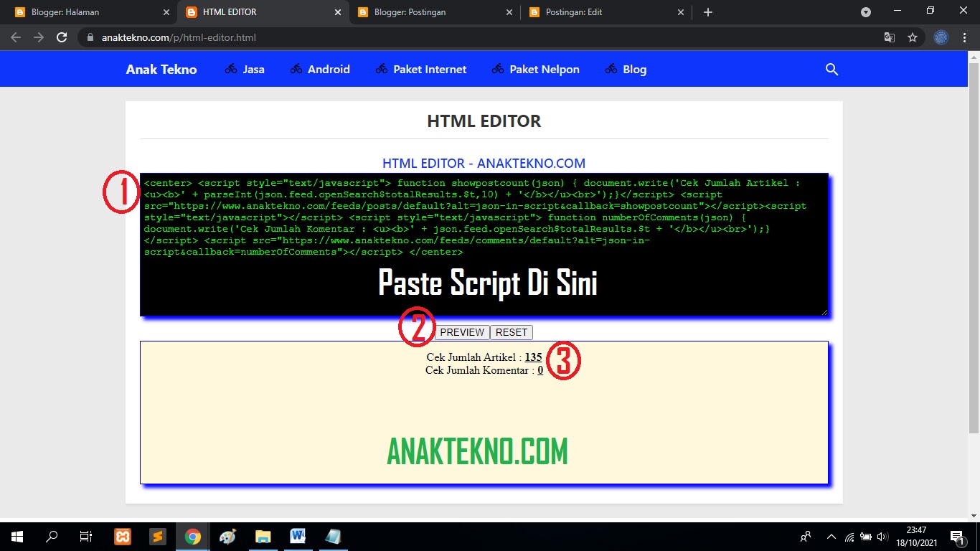Screen dimensions: 980x551
Task: Open the tab search dropdown arrow
Action: point(866,12)
